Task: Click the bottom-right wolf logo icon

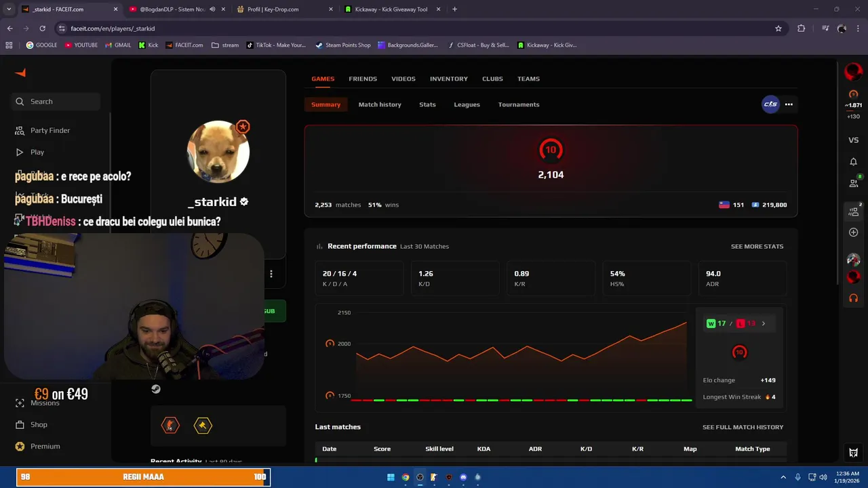Action: pyautogui.click(x=853, y=453)
